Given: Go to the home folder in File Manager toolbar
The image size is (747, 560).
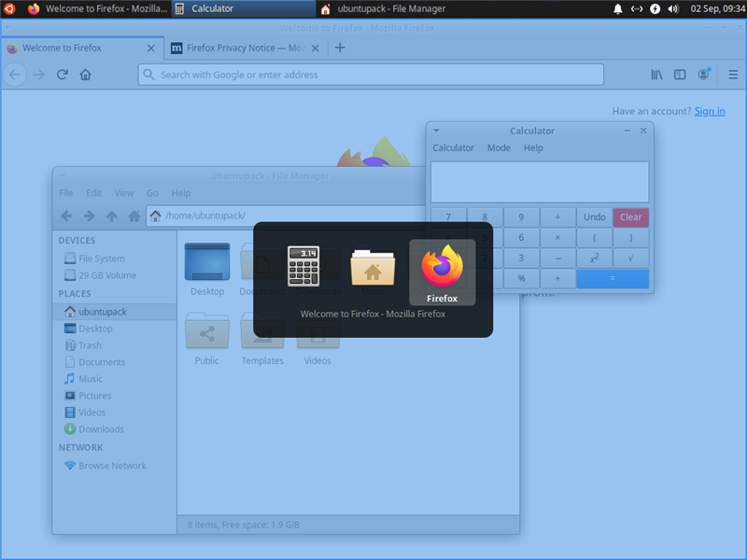Looking at the screenshot, I should (134, 217).
